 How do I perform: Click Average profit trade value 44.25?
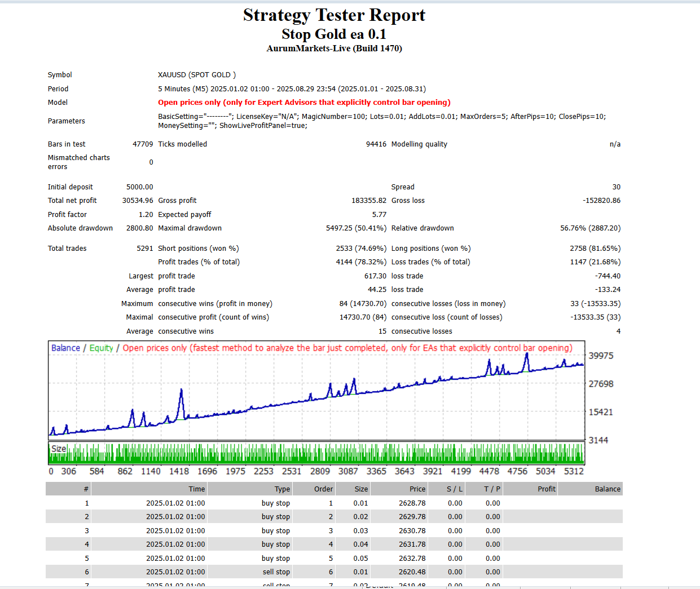(x=377, y=290)
